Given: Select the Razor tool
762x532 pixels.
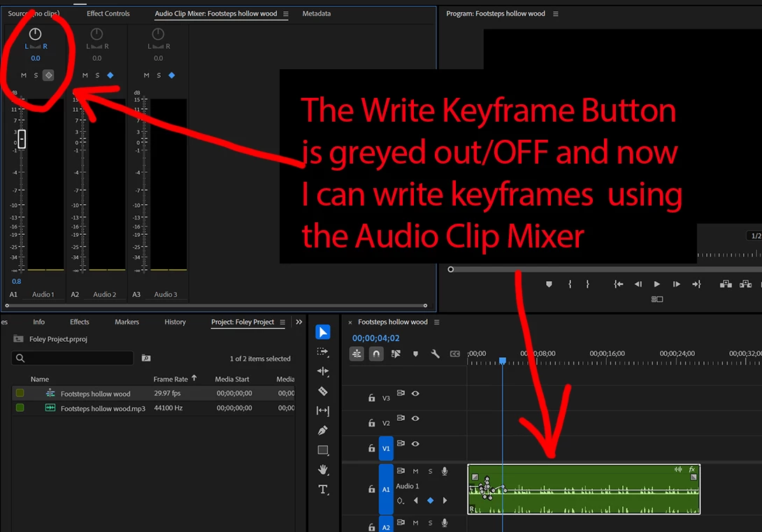Looking at the screenshot, I should click(323, 391).
